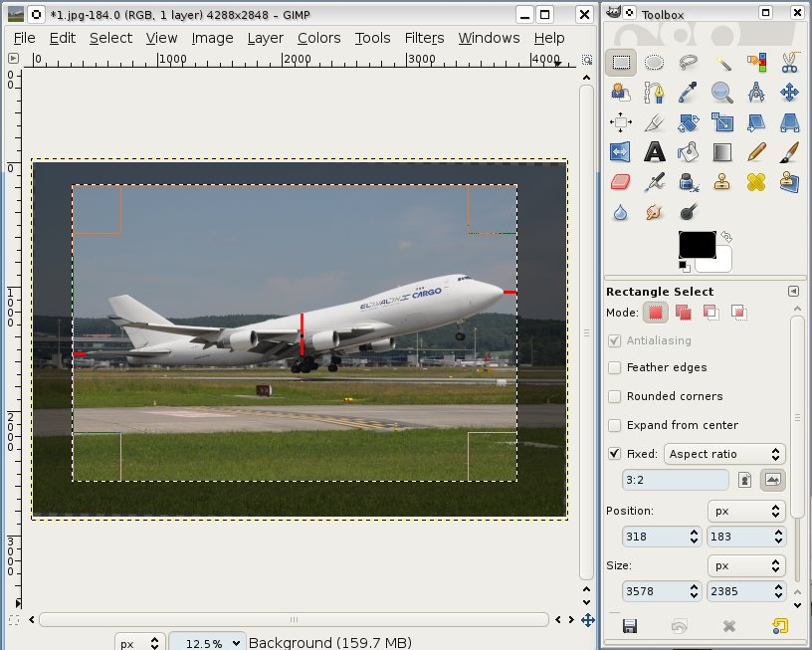Pick the Bucket Fill tool
Viewport: 812px width, 650px height.
(688, 152)
